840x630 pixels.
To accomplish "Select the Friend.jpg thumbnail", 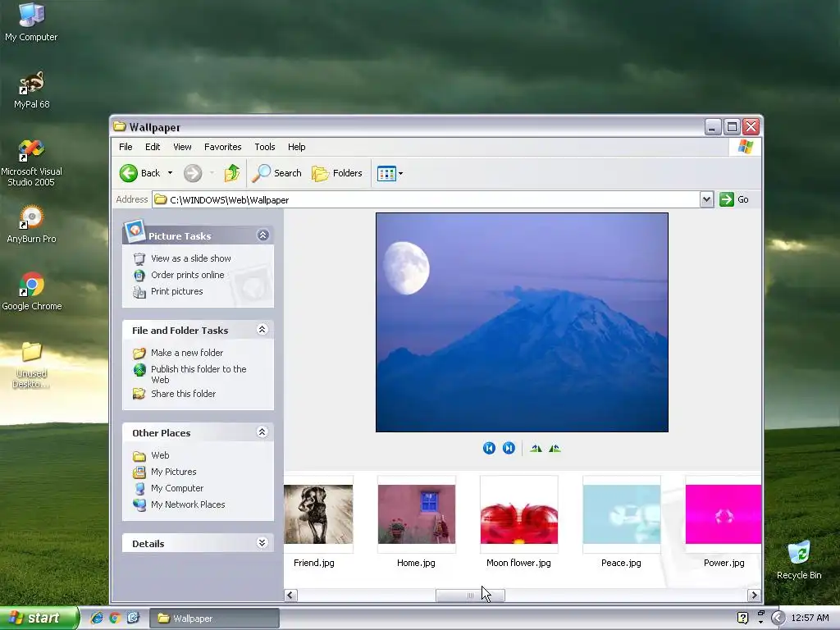I will (317, 514).
